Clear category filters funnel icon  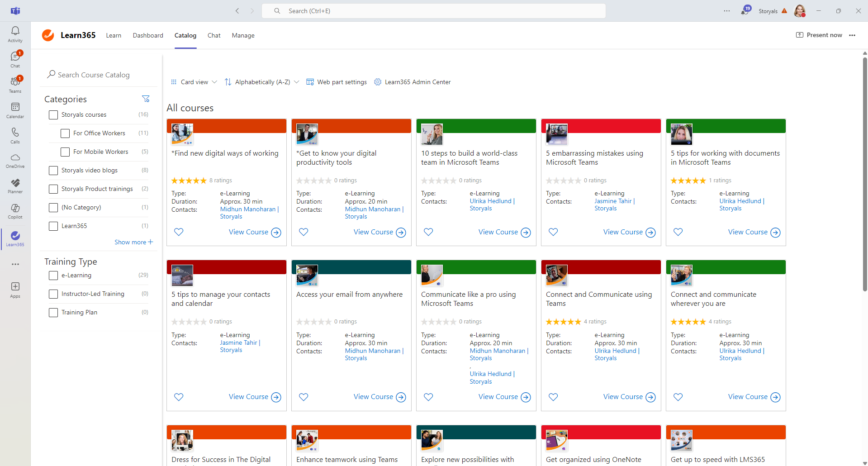click(x=146, y=99)
